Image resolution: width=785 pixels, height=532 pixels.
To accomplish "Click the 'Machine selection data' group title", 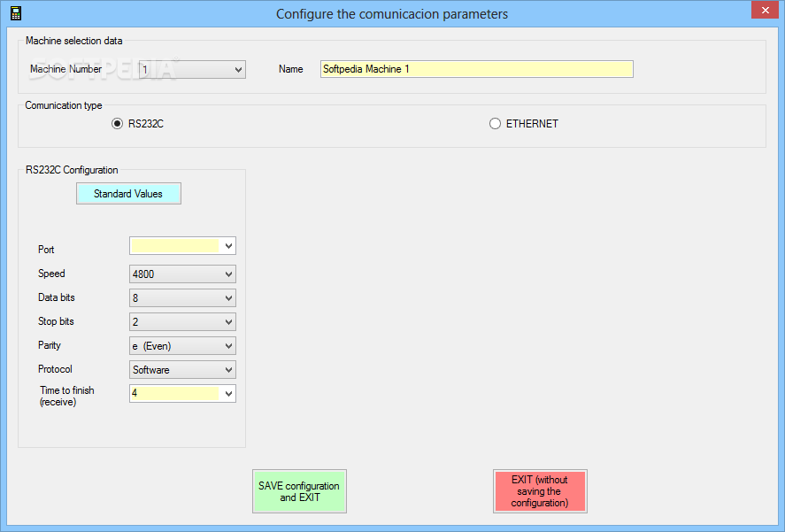I will 74,41.
